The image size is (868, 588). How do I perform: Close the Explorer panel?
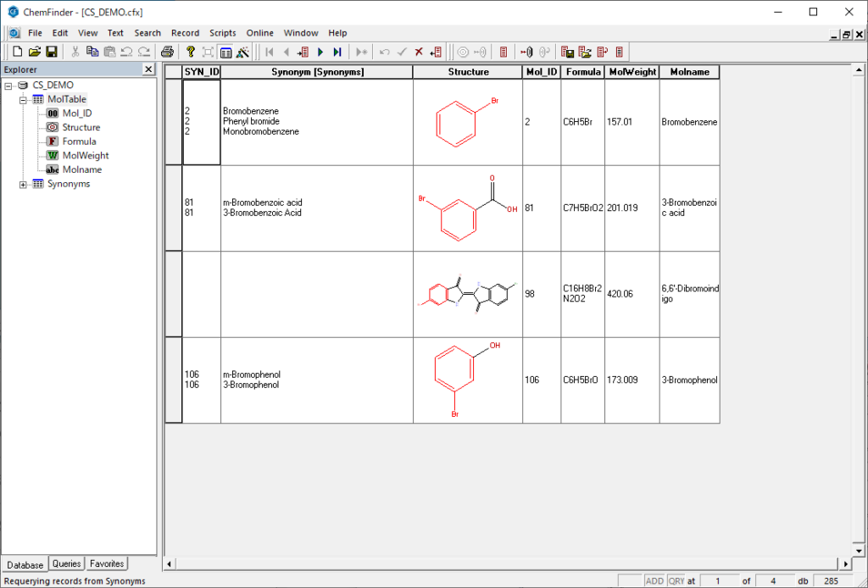click(x=148, y=69)
